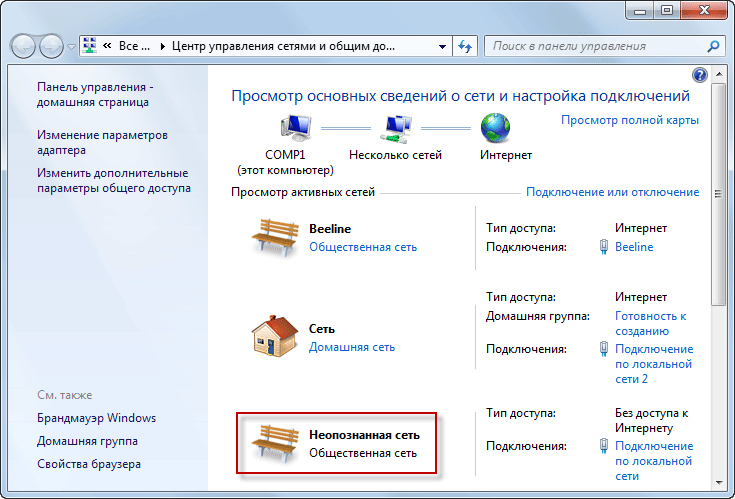Open the bottom Подключение по локальной сети link
This screenshot has width=735, height=499.
point(654,461)
